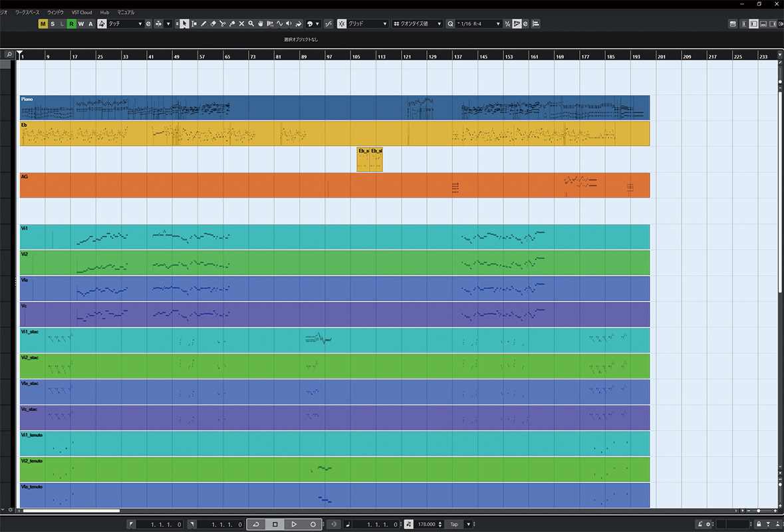Click the Record transport button

point(313,524)
